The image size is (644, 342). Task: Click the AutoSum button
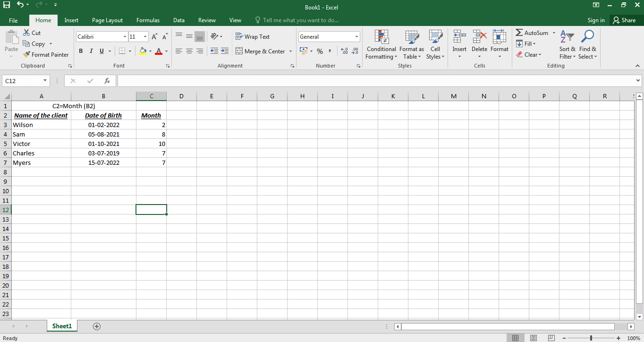532,33
